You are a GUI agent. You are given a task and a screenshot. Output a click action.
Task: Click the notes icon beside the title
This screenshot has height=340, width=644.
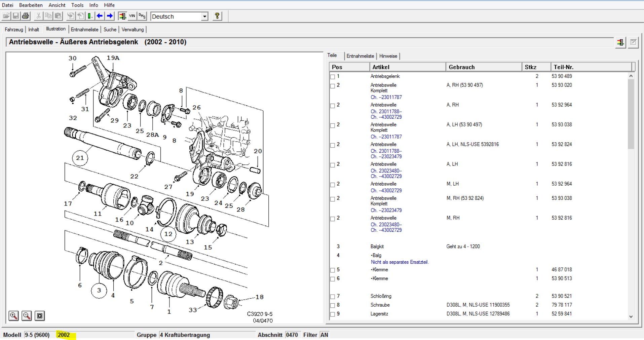[x=633, y=42]
